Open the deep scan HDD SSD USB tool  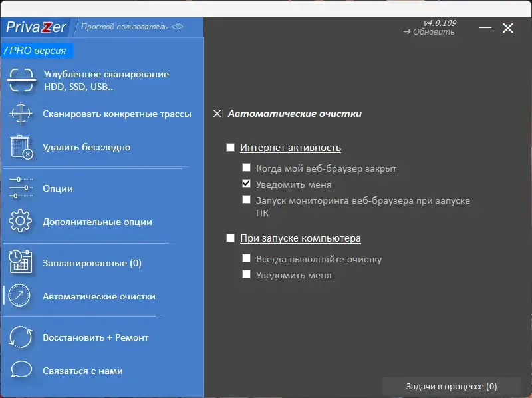(22, 79)
